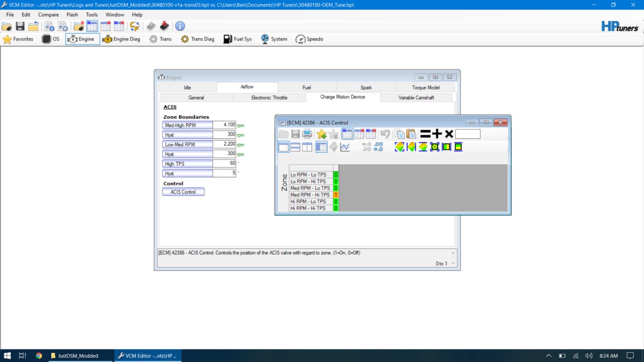Click the Med-High RPM label button

point(188,125)
